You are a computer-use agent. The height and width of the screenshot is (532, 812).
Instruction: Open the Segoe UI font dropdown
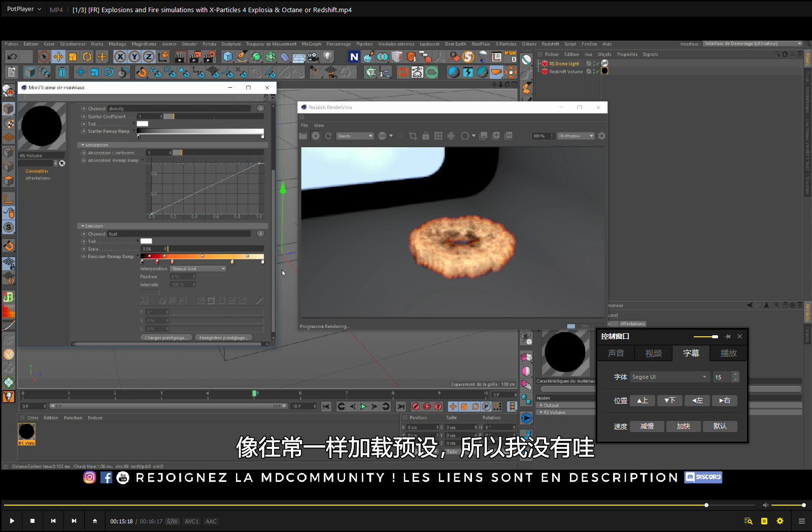click(x=669, y=377)
